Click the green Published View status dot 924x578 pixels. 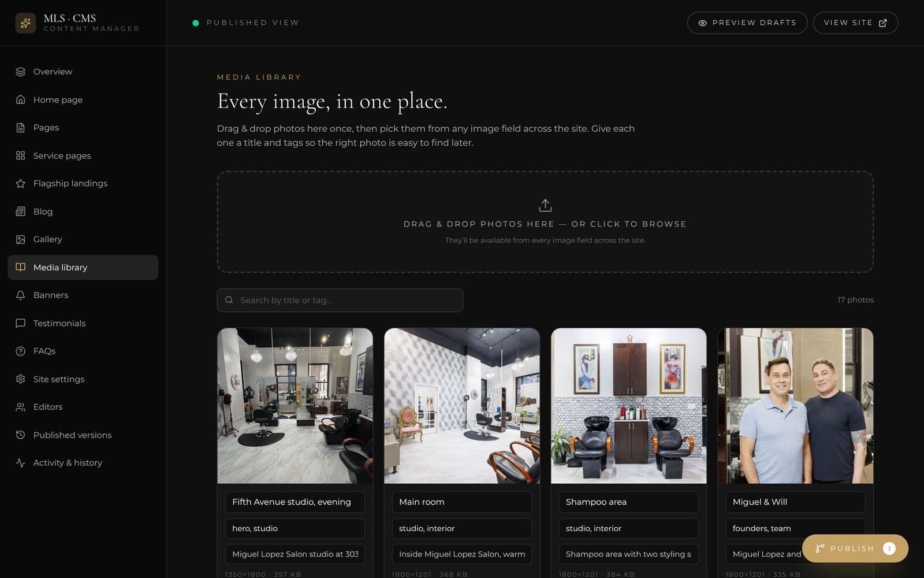pyautogui.click(x=196, y=23)
